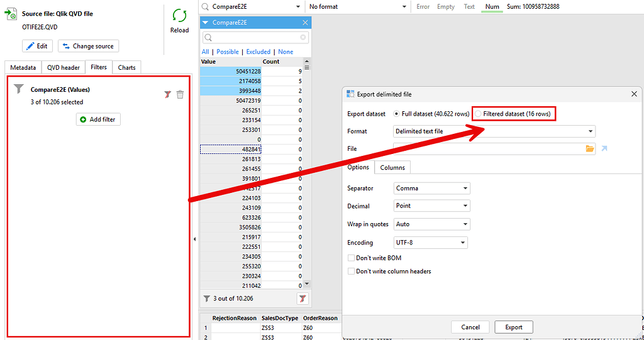Close the CompareE2E value list panel
Screen dimensions: 644x340
[305, 23]
